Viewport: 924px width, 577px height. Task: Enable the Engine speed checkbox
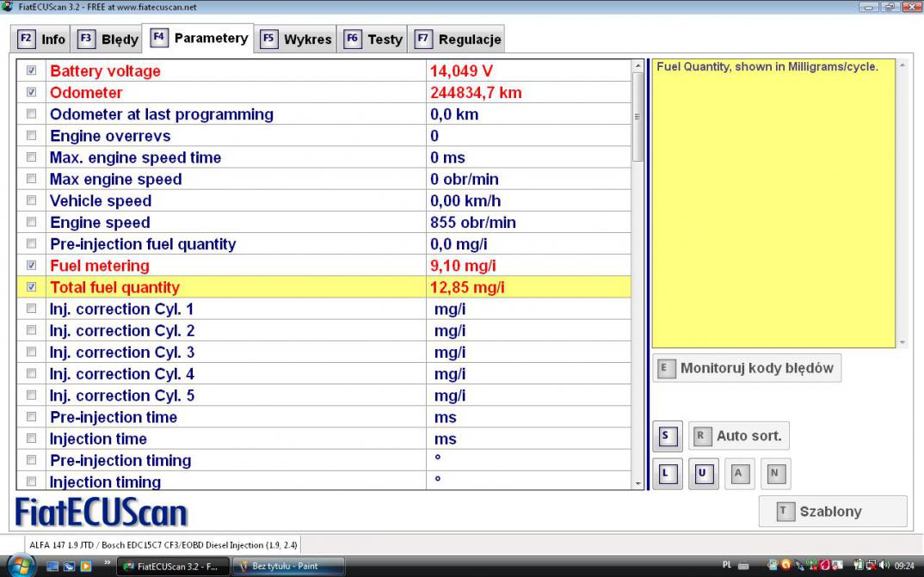(x=32, y=223)
